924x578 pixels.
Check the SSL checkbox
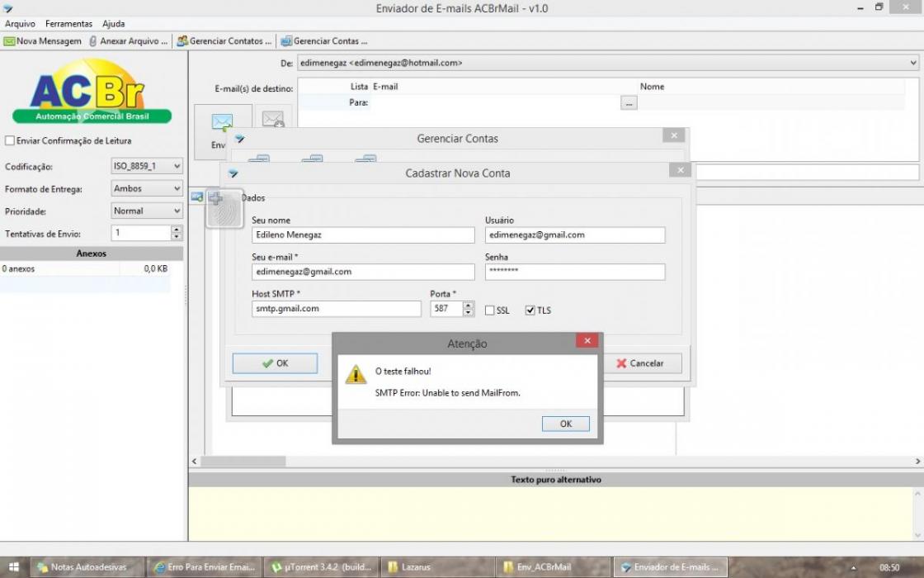[x=490, y=310]
